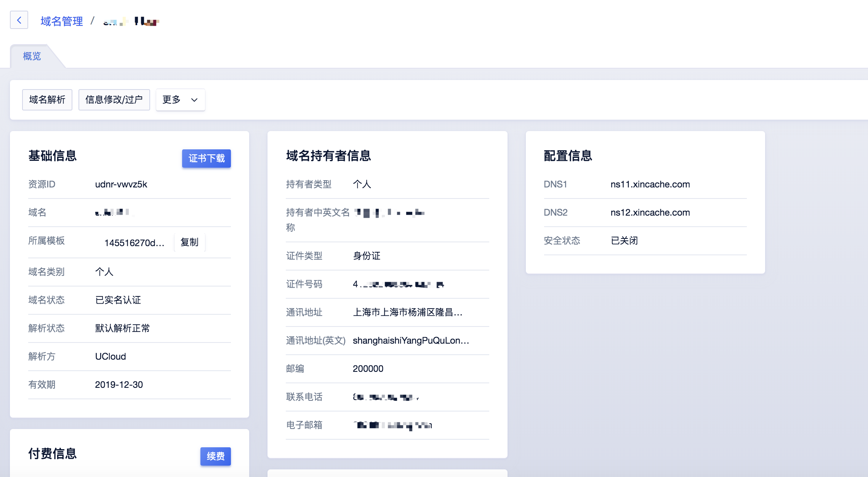Click the 域名解析 button

47,99
